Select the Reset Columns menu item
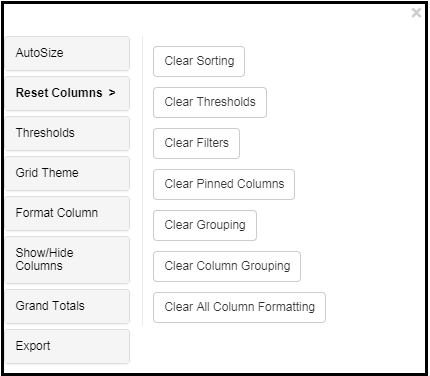Viewport: 430px width, 376px height. (x=67, y=93)
